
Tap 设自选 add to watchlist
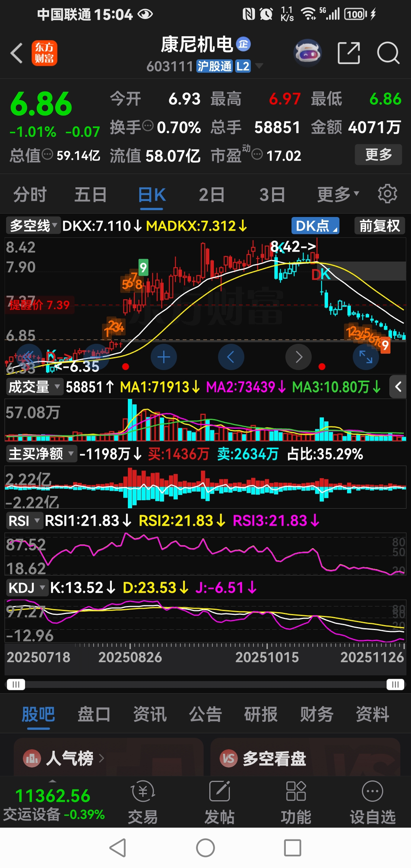click(x=373, y=802)
